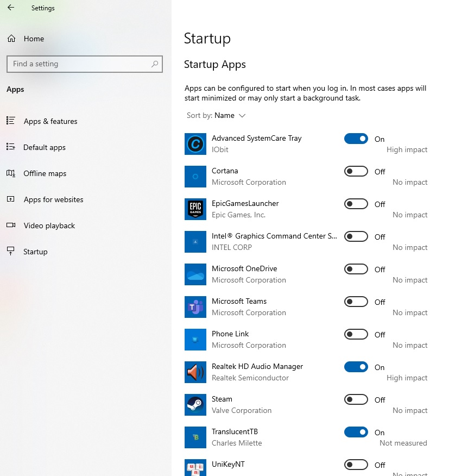This screenshot has width=455, height=476.
Task: Click the back arrow in Settings
Action: point(11,8)
